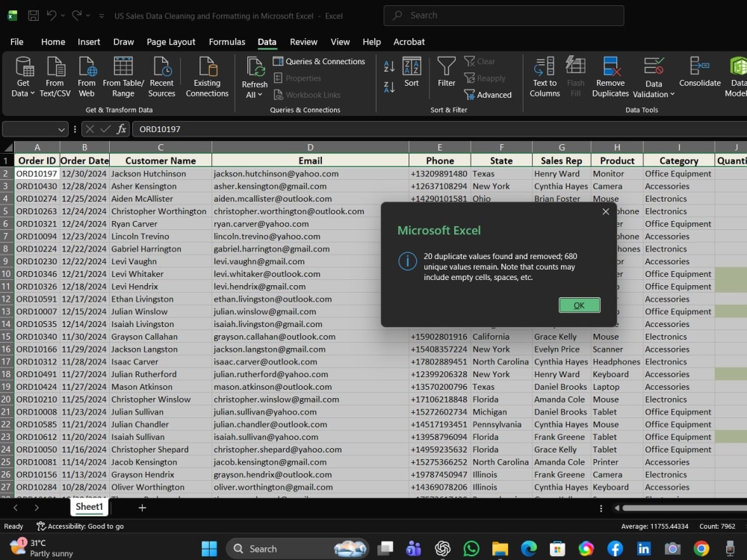Open LinkedIn from taskbar

click(x=644, y=549)
